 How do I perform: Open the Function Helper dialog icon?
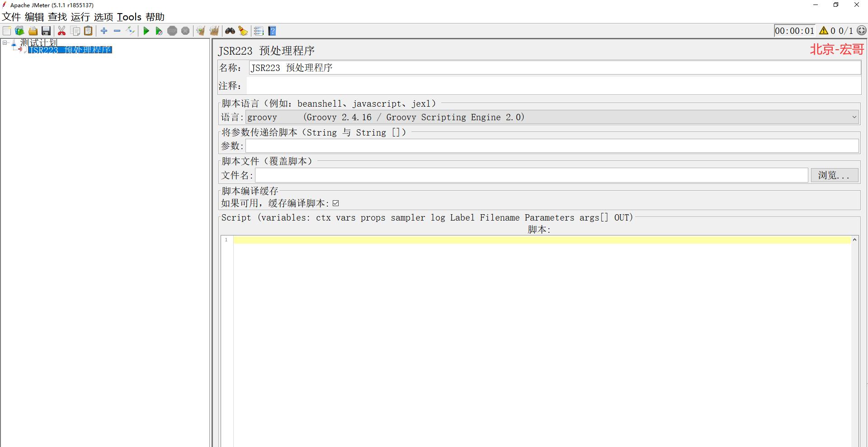point(259,31)
